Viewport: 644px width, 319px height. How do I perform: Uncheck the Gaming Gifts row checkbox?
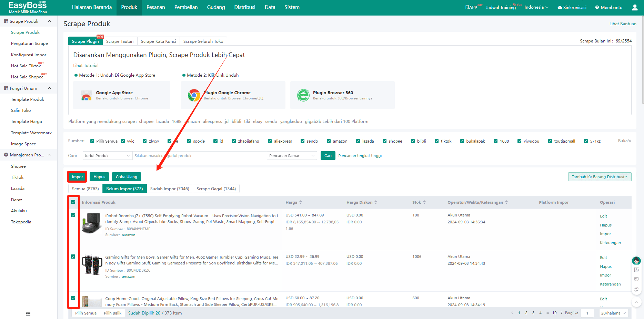(x=73, y=257)
